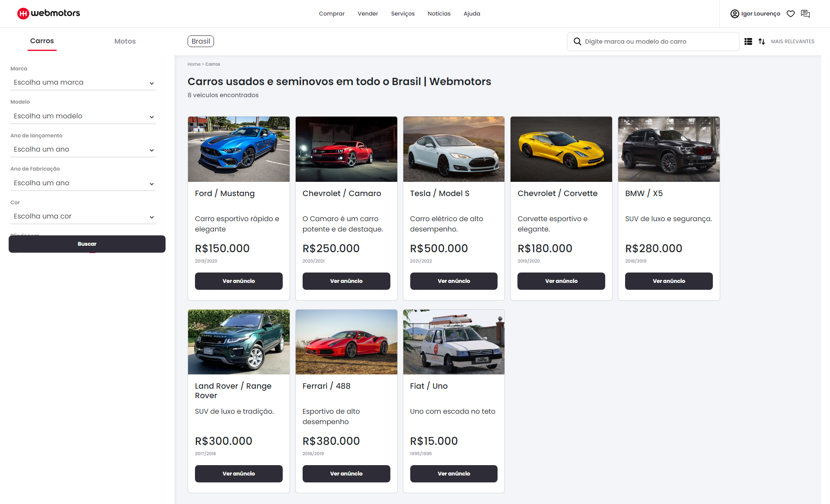
Task: Open the user profile icon
Action: coord(734,14)
